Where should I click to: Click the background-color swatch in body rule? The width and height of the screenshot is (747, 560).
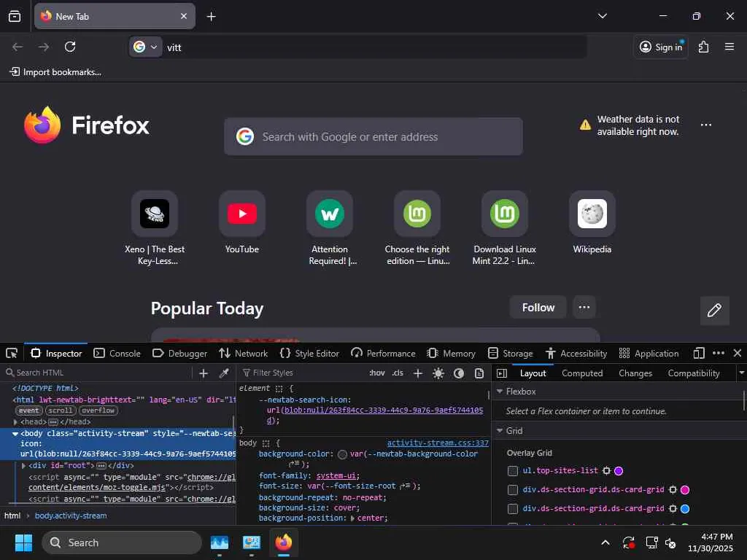[342, 455]
